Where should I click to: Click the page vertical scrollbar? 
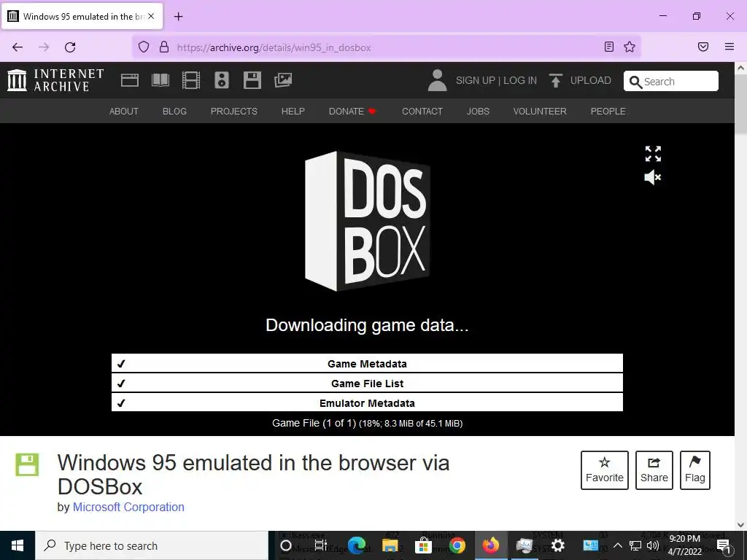[x=741, y=105]
